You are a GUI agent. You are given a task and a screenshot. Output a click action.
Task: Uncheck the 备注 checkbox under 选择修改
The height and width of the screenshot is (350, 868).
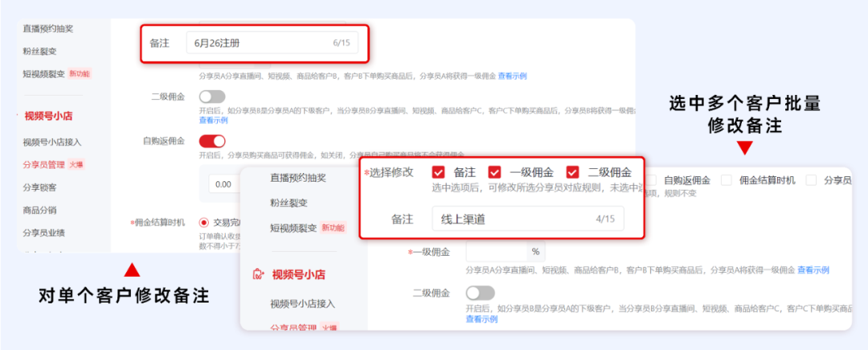(x=438, y=172)
